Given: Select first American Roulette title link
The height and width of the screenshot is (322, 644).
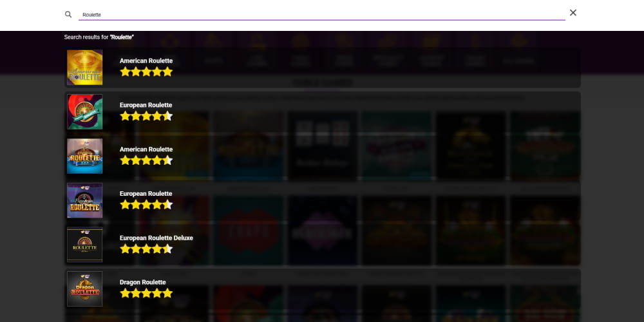Looking at the screenshot, I should 146,61.
